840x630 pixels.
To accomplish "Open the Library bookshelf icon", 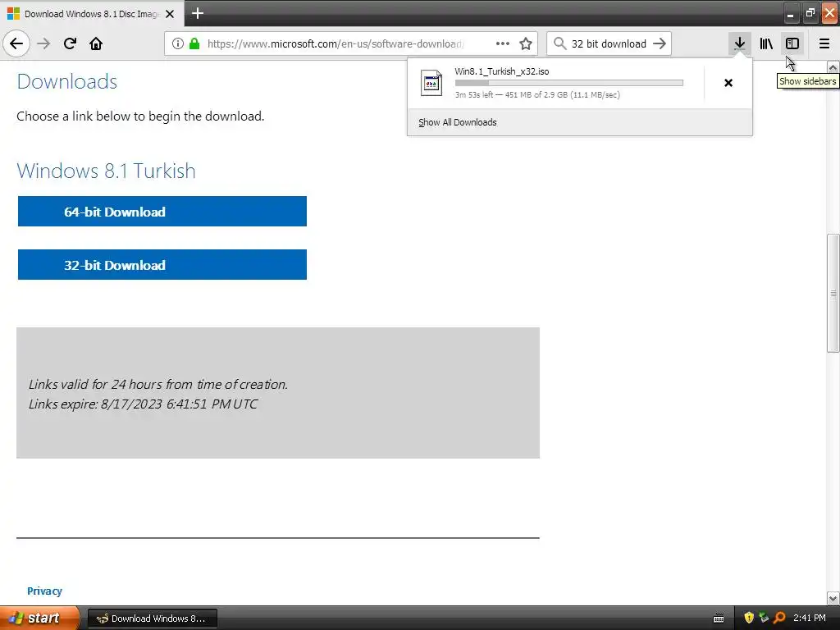I will (x=766, y=43).
